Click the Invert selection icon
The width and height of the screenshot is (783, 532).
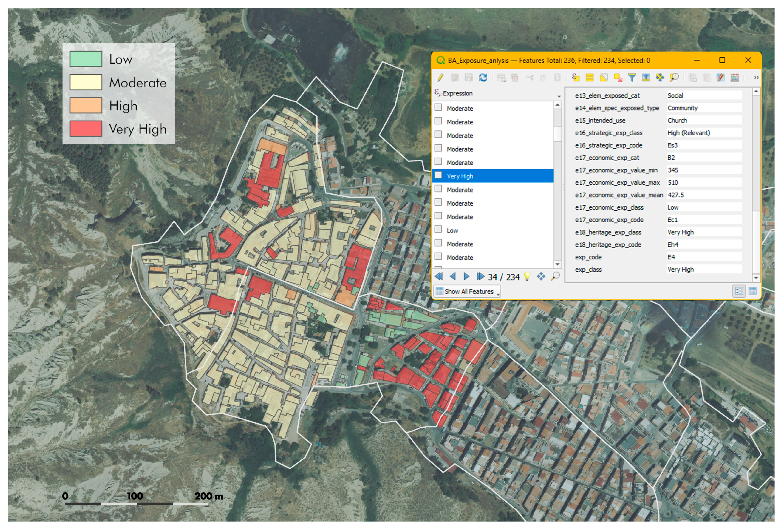pos(604,78)
